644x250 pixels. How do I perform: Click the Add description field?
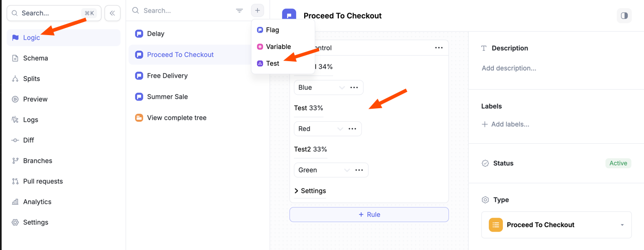tap(509, 68)
